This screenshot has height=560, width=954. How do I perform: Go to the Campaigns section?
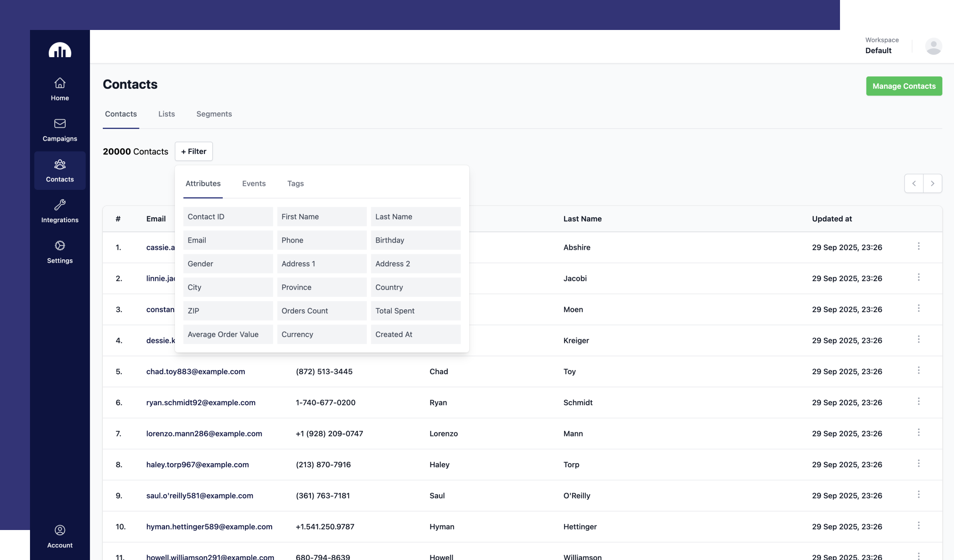60,130
